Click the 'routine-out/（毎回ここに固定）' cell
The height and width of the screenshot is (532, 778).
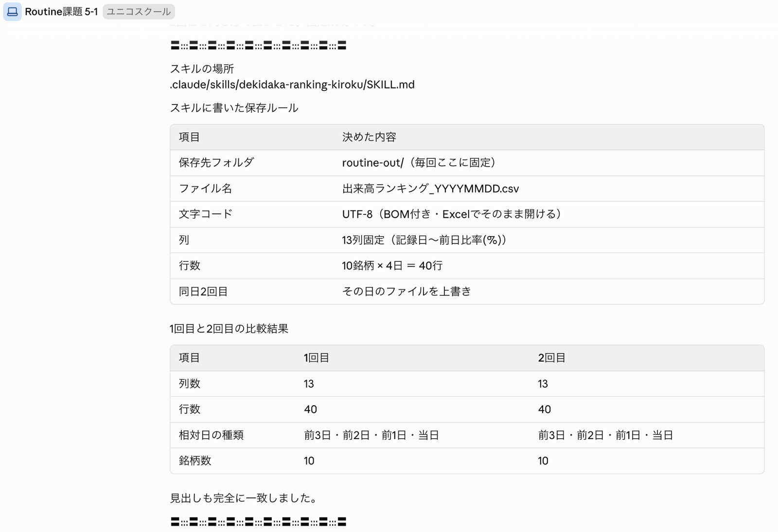pos(421,163)
